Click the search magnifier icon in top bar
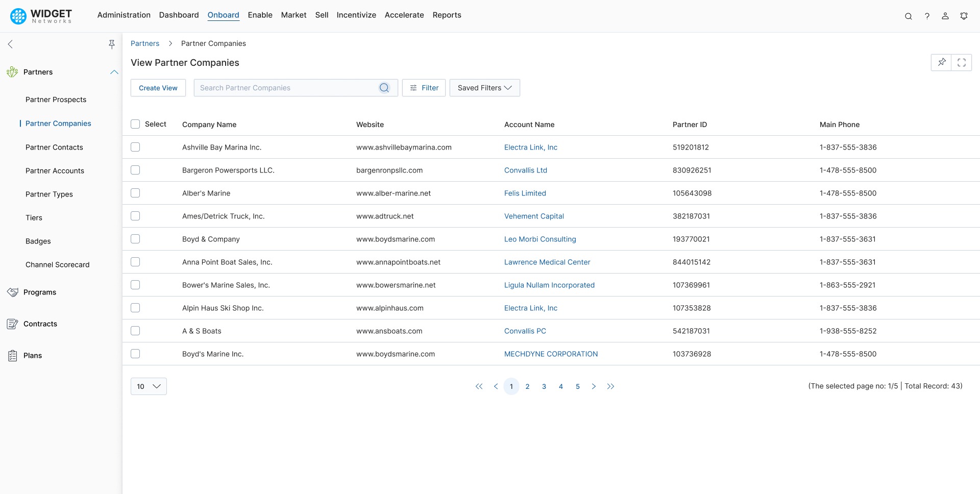This screenshot has width=980, height=494. point(909,16)
